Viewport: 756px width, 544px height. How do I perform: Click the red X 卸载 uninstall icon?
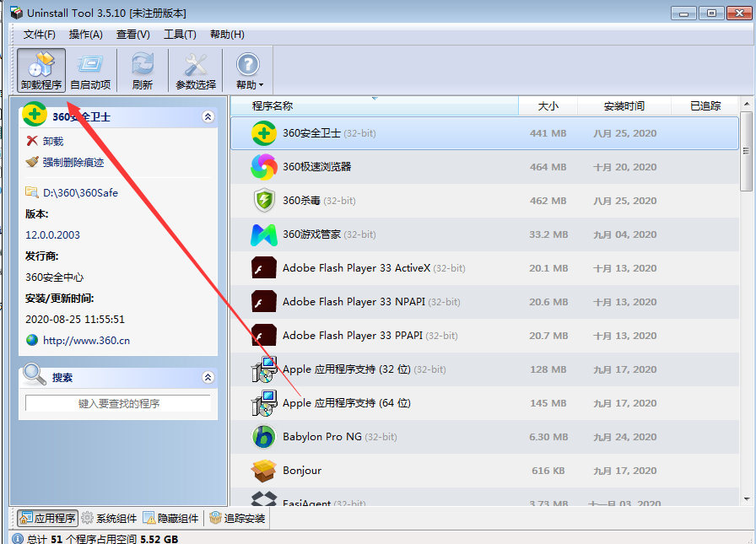pyautogui.click(x=31, y=141)
